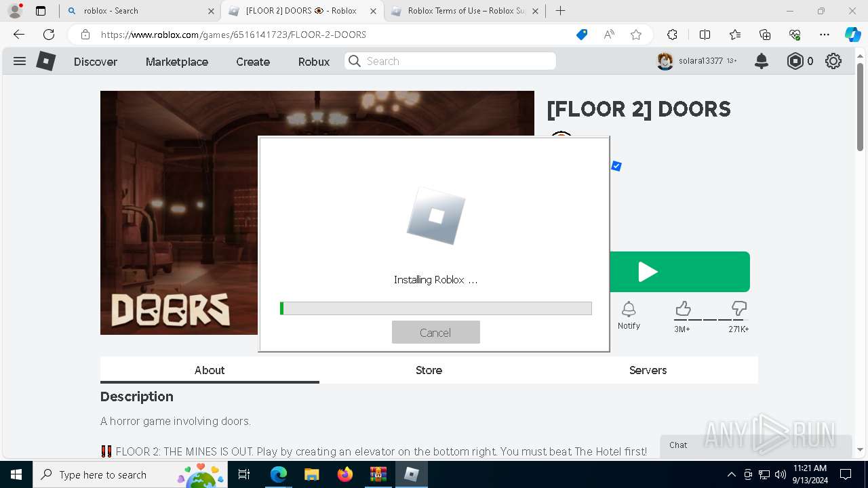Enable Read aloud in address bar
The image size is (868, 488).
point(609,35)
